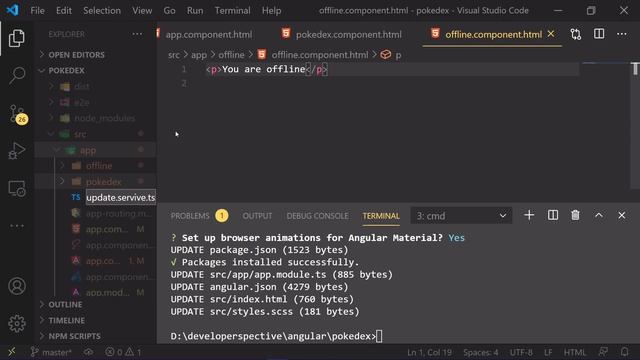The height and width of the screenshot is (360, 640).
Task: Switch to the Output panel tab
Action: pyautogui.click(x=257, y=216)
